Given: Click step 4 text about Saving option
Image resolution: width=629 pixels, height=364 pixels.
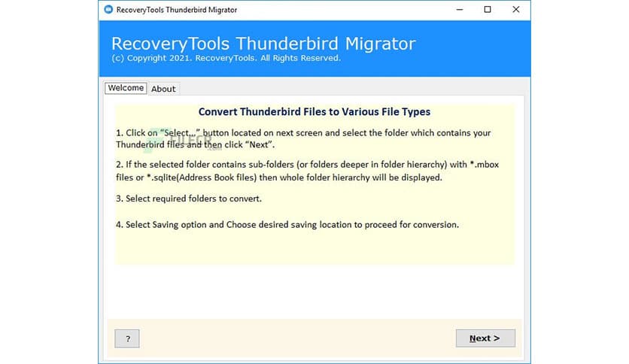Looking at the screenshot, I should coord(287,225).
